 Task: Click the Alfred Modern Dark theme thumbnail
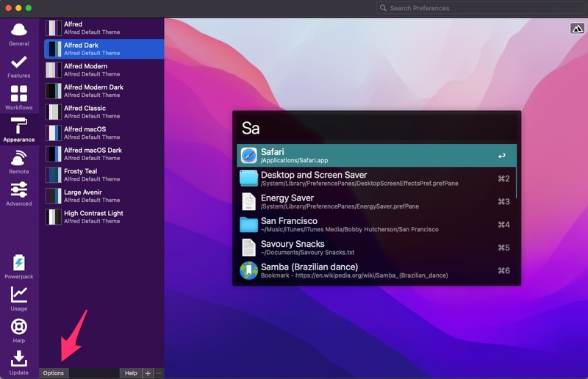pyautogui.click(x=54, y=91)
